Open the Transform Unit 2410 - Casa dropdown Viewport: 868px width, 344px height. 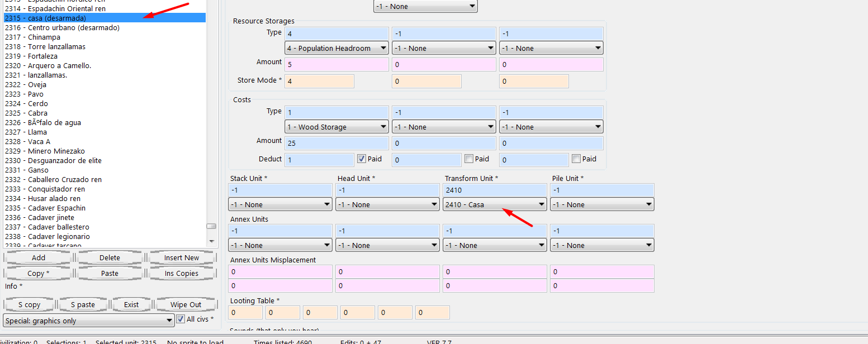point(494,205)
